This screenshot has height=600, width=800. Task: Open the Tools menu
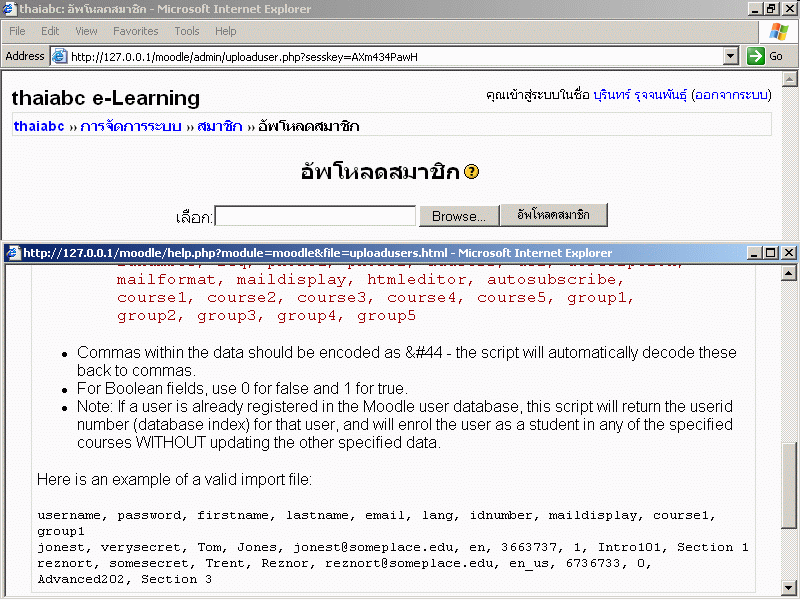pos(187,31)
